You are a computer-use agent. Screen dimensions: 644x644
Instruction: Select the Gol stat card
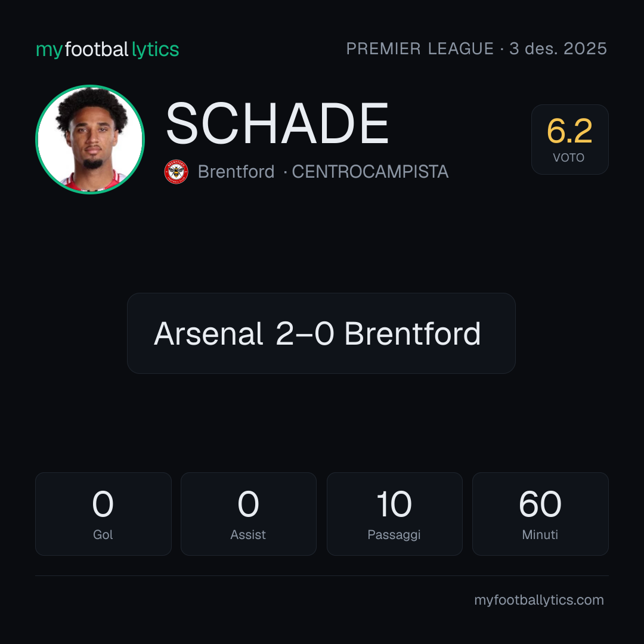[103, 514]
